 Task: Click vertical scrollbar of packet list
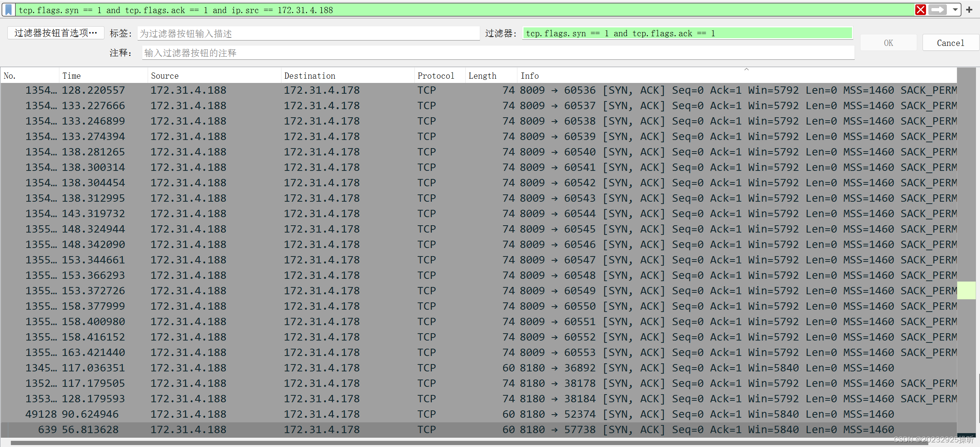click(x=967, y=253)
